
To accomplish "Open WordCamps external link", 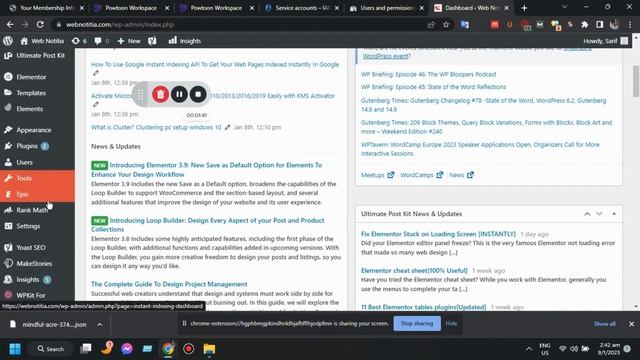I will tap(421, 175).
